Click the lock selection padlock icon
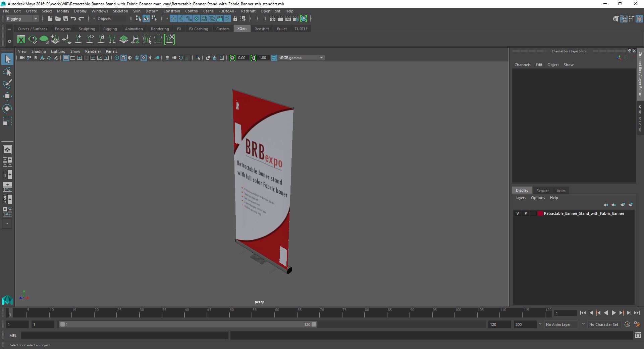The height and width of the screenshot is (349, 644). pos(235,19)
